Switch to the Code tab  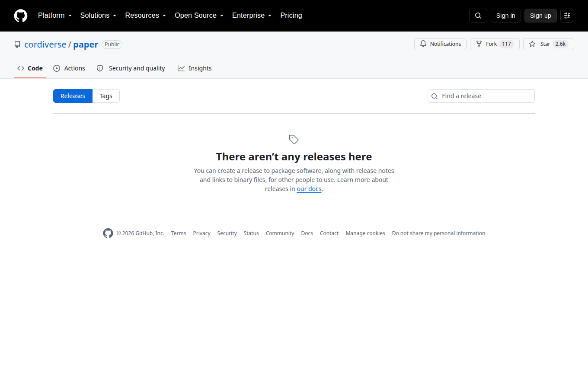pyautogui.click(x=30, y=68)
